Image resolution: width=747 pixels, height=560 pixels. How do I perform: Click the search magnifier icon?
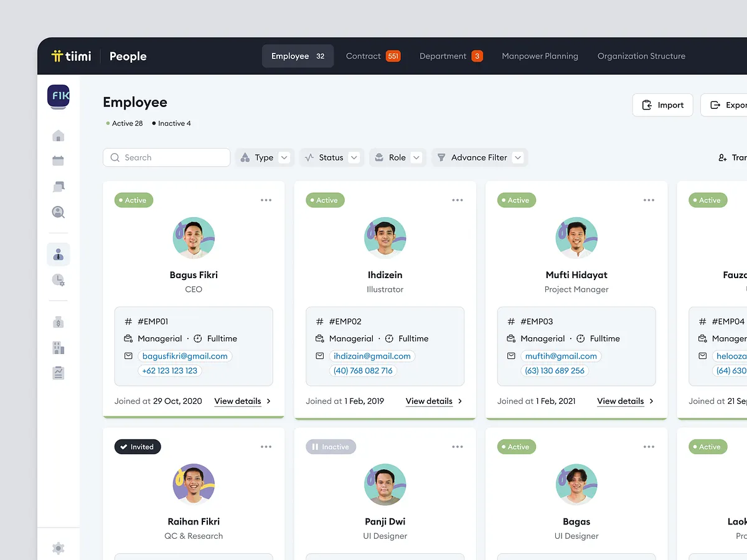pos(115,157)
